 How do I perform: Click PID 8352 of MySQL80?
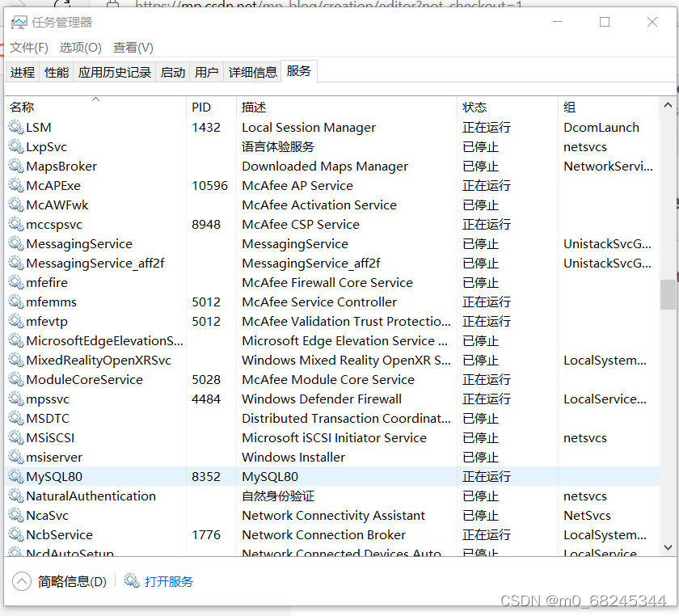pyautogui.click(x=206, y=476)
